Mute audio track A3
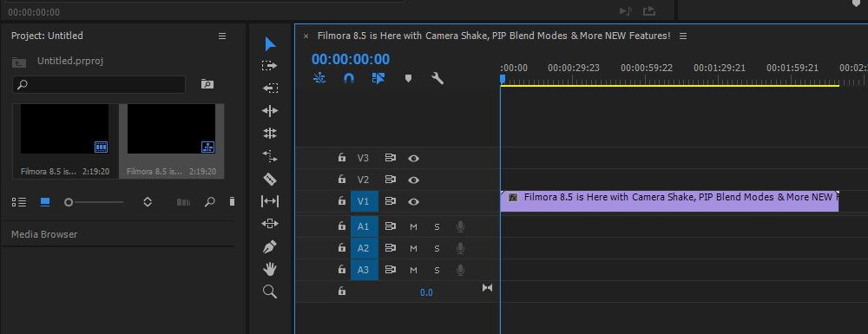868x334 pixels. [413, 271]
